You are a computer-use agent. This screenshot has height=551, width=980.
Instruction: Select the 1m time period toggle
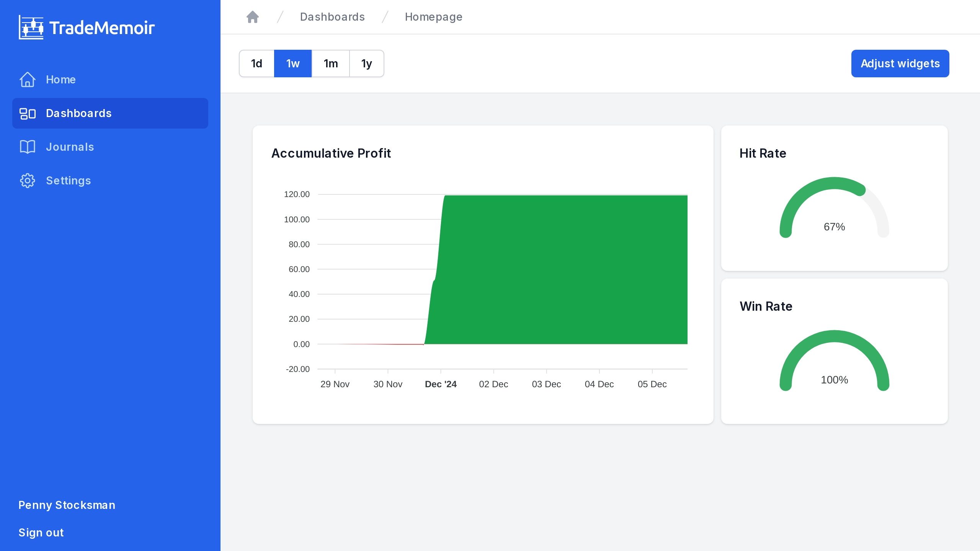330,63
